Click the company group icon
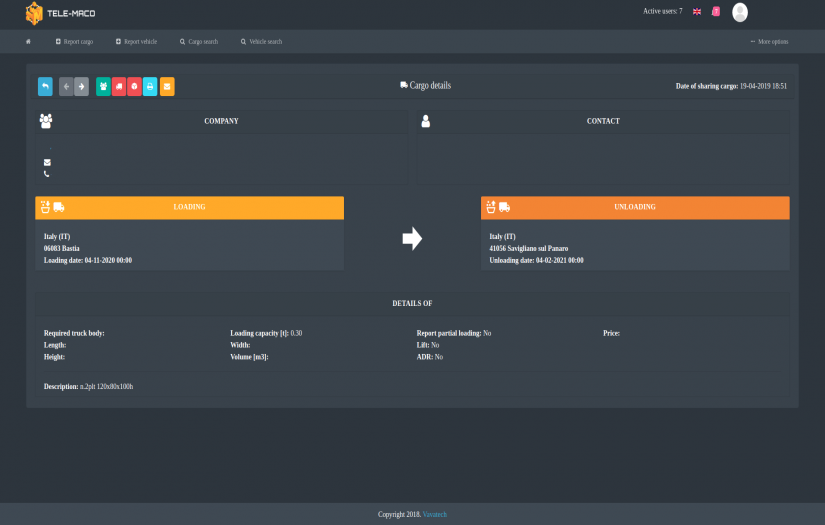This screenshot has width=825, height=525. click(46, 121)
